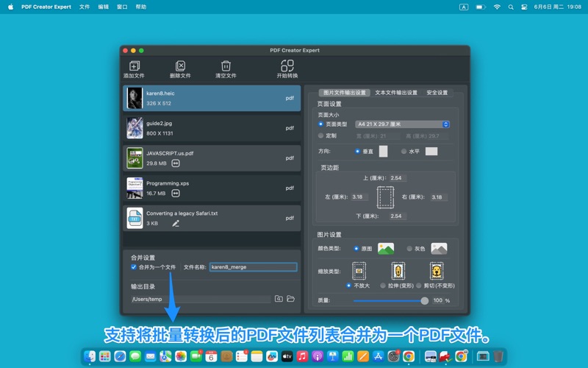Open the output directory with open-folder icon
The width and height of the screenshot is (588, 368).
point(290,299)
